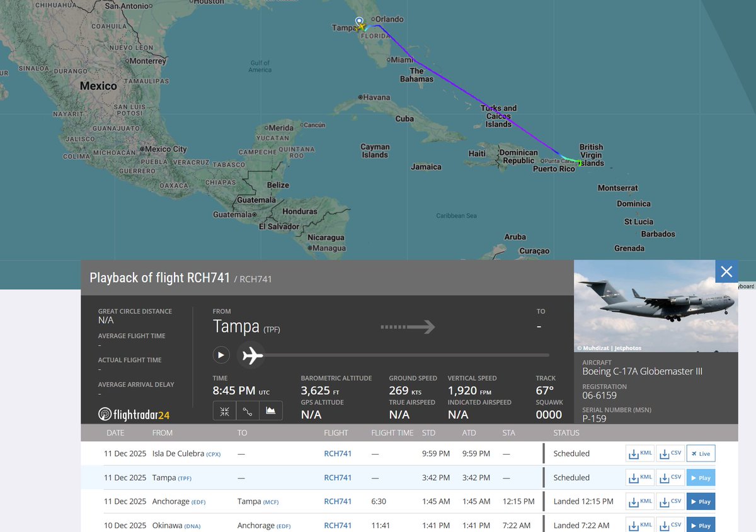This screenshot has height=532, width=756.
Task: Click the STATUS column header
Action: tap(566, 433)
